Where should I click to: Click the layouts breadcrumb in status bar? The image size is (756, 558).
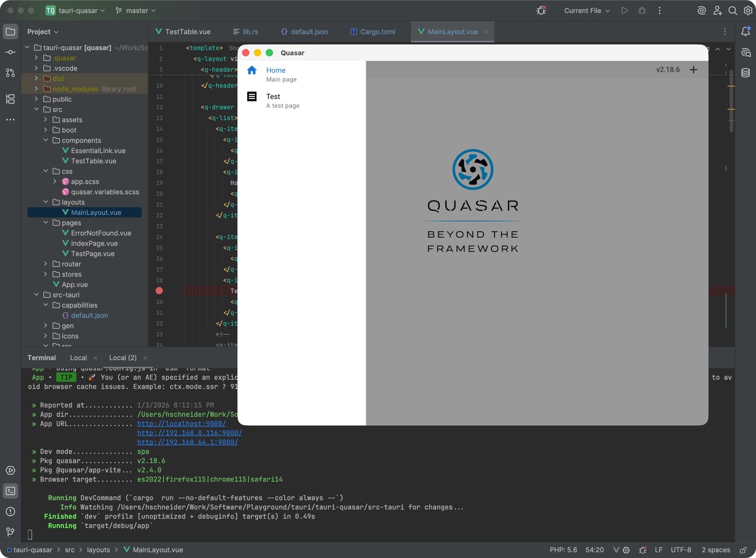pyautogui.click(x=98, y=550)
